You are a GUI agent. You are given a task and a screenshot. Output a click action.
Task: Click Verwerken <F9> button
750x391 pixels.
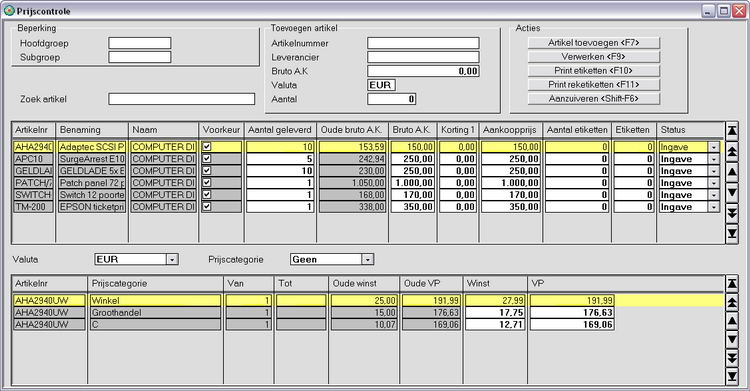[594, 56]
